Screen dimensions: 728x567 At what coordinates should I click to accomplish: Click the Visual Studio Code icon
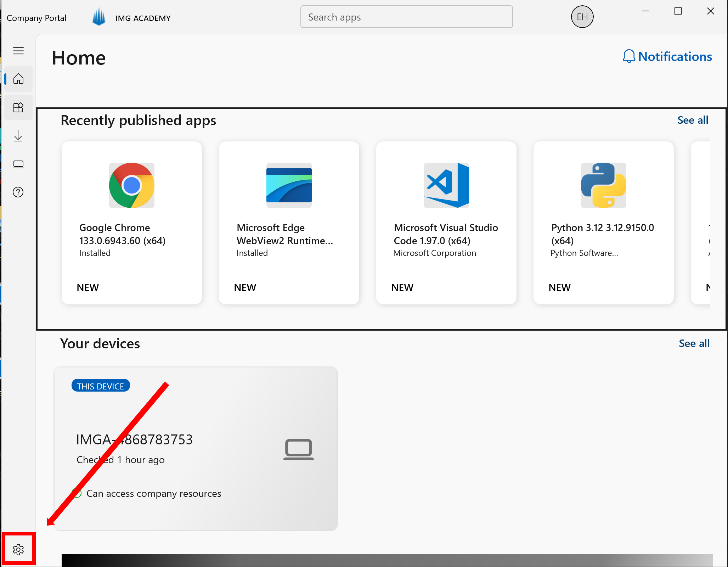446,185
